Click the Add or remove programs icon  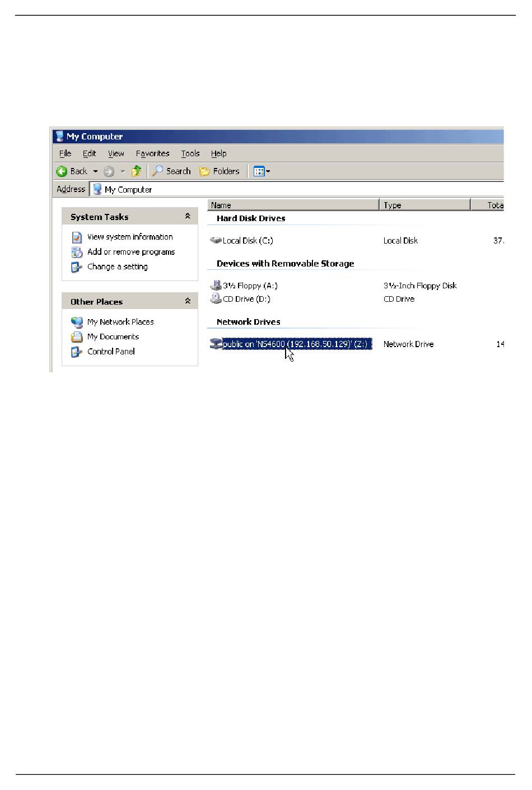77,253
